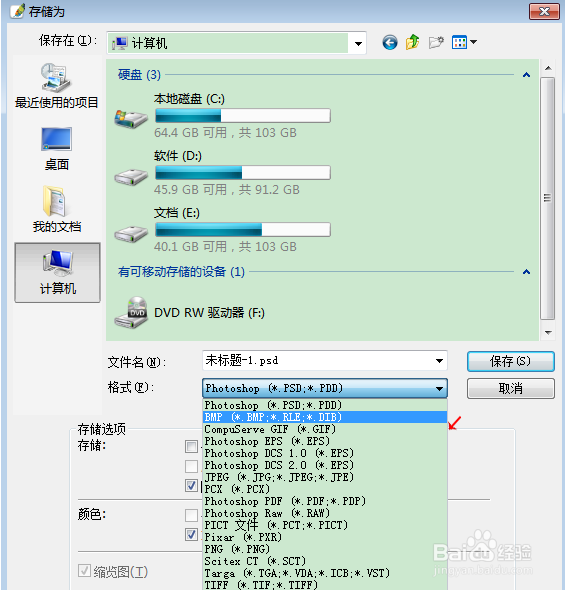Click the scroll down arrow of file list

[548, 332]
